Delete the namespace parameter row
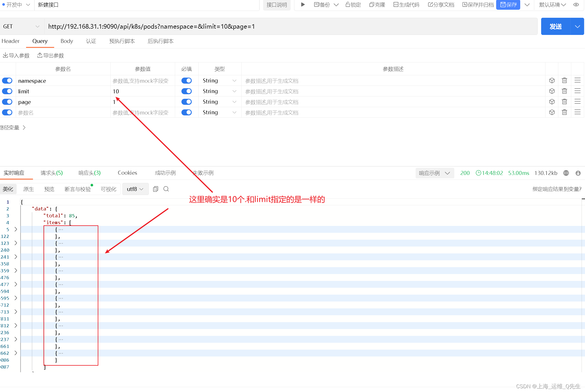585x392 pixels. pyautogui.click(x=564, y=81)
